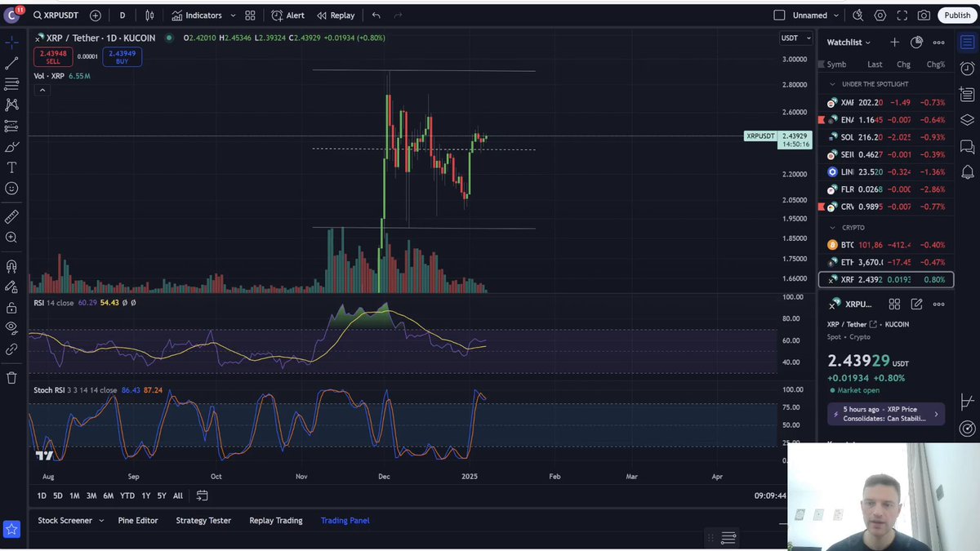Screen dimensions: 980x551
Task: Select the 3M time range
Action: coord(91,495)
